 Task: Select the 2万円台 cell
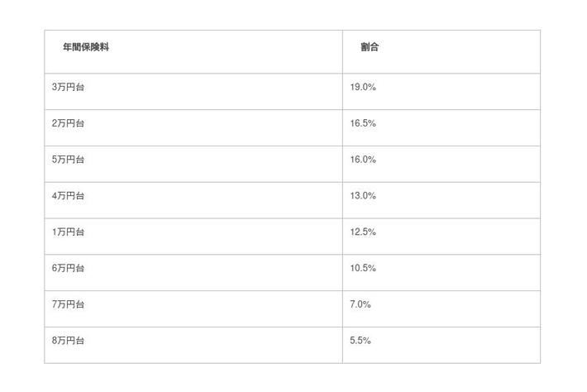tap(68, 123)
